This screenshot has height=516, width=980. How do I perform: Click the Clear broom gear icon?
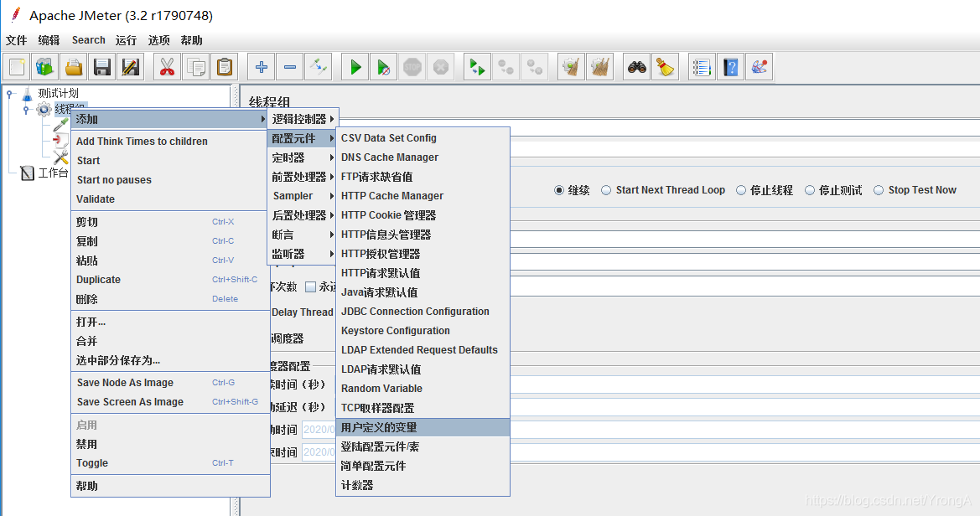point(571,67)
